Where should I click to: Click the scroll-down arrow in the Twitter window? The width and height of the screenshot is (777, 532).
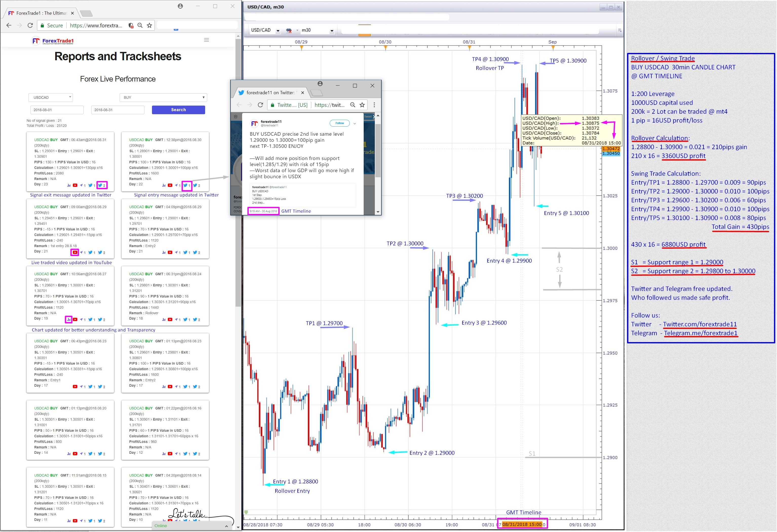(378, 211)
